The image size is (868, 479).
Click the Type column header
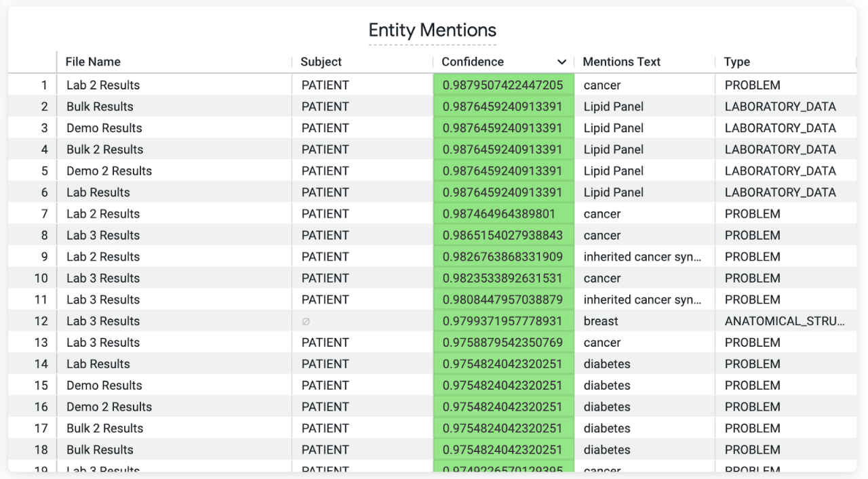point(736,62)
